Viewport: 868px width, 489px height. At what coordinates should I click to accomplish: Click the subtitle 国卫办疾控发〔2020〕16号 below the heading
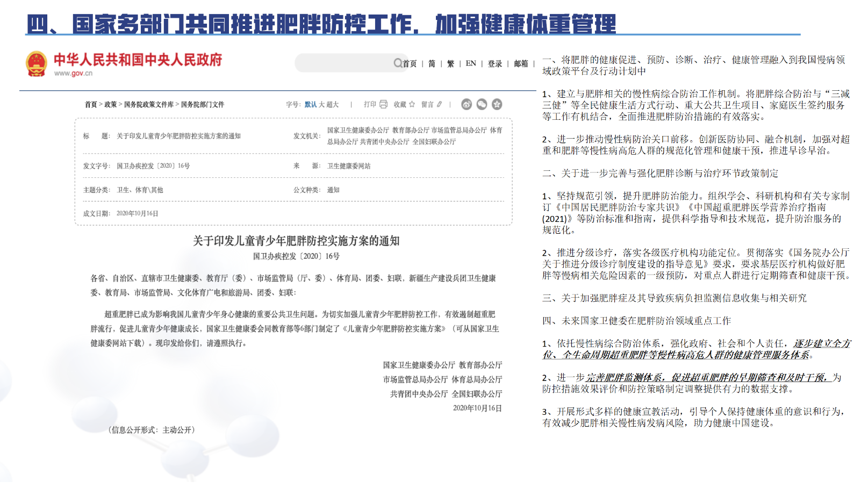(296, 256)
